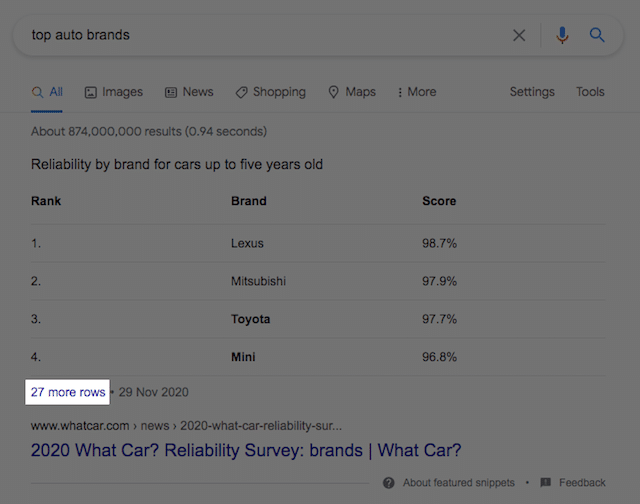This screenshot has height=504, width=640.
Task: Open the 2020 What Car? Reliability Survey link
Action: point(246,450)
